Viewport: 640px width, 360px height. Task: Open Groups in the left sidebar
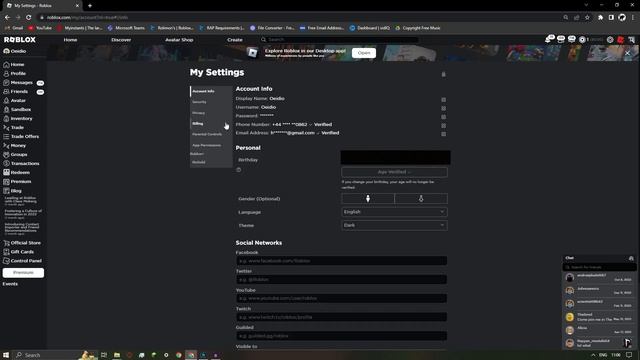coord(16,154)
